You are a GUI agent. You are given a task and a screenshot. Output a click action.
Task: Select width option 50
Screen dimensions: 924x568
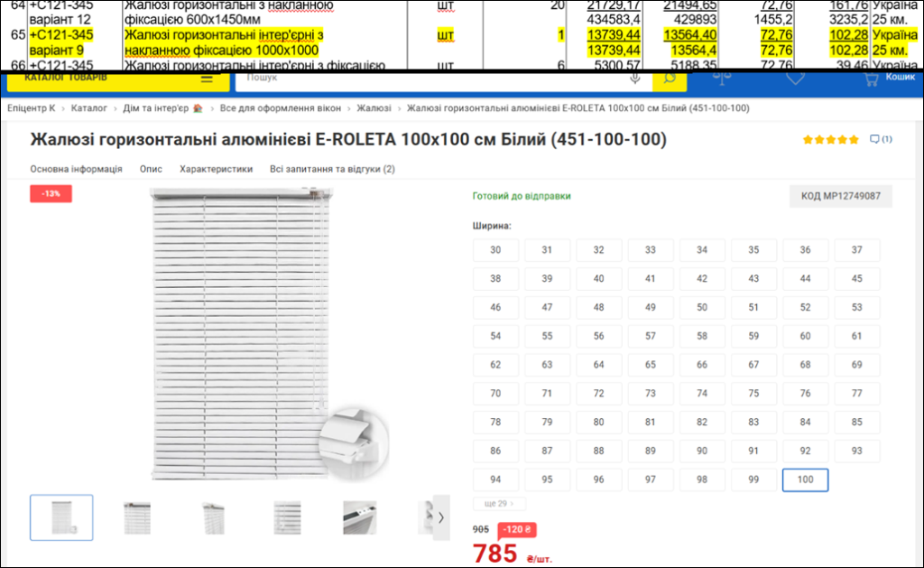pos(702,307)
